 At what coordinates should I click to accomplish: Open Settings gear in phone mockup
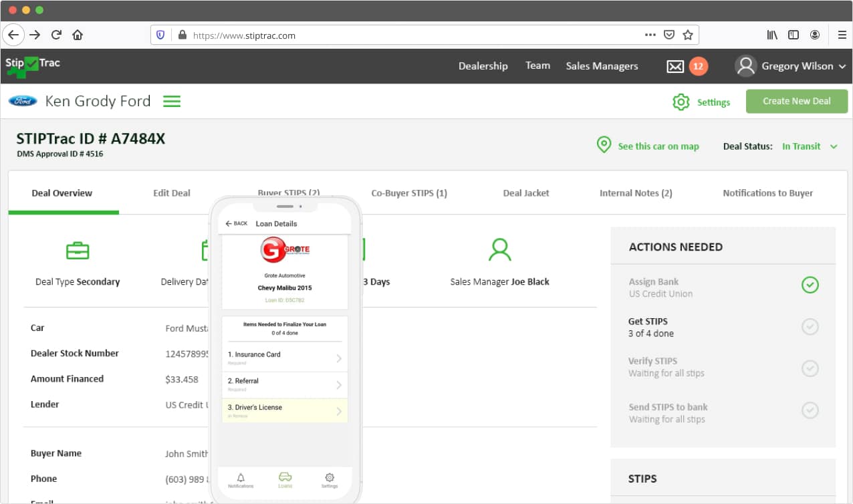tap(329, 478)
